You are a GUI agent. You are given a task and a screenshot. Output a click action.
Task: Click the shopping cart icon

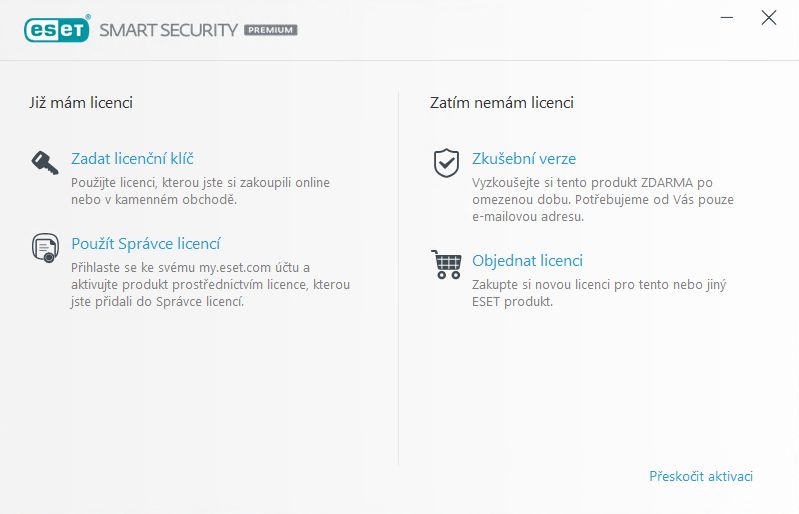[x=446, y=264]
